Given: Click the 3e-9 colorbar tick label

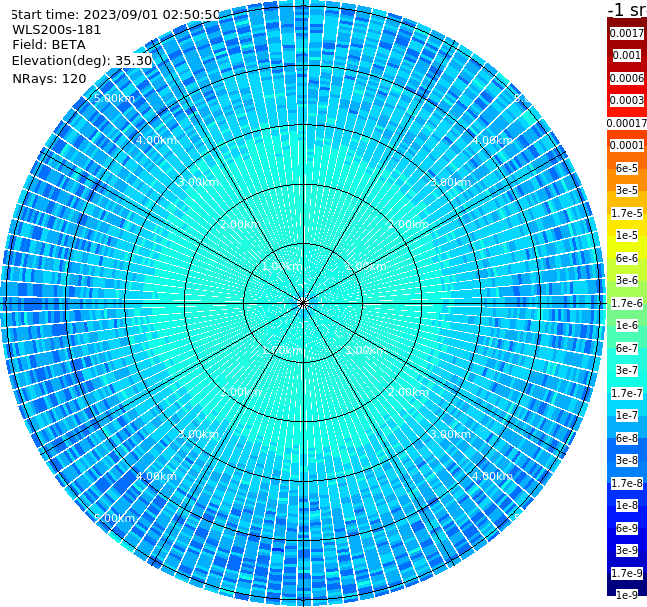Looking at the screenshot, I should point(627,550).
